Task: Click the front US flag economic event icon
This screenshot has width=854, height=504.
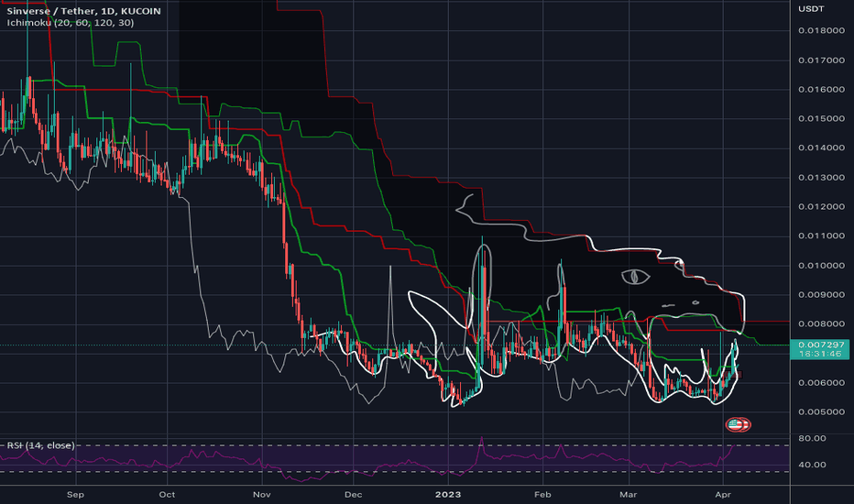Action: [735, 424]
